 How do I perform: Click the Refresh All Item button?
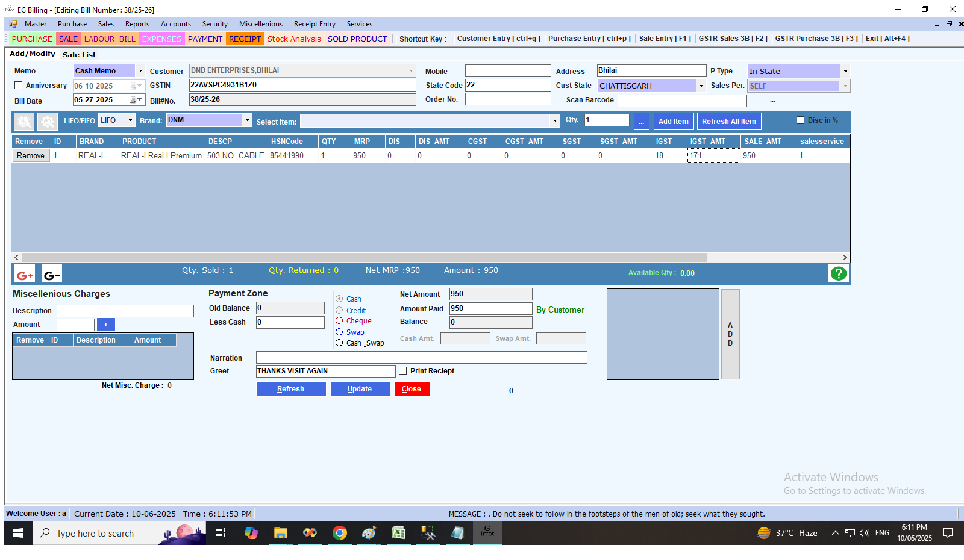click(728, 122)
